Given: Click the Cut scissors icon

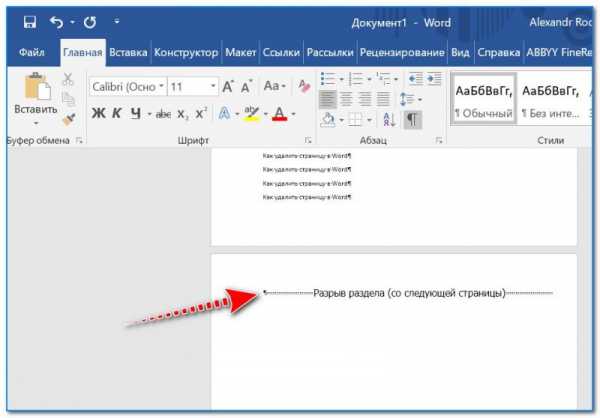Looking at the screenshot, I should 68,80.
